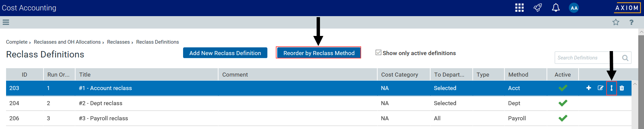644x129 pixels.
Task: Sort by ID column header
Action: click(25, 75)
